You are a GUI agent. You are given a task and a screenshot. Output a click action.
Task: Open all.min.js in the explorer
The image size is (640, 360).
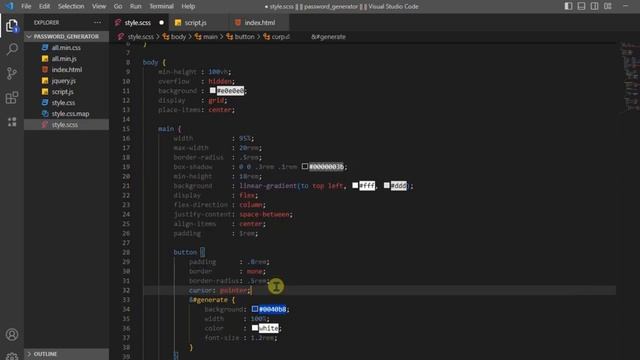point(66,59)
